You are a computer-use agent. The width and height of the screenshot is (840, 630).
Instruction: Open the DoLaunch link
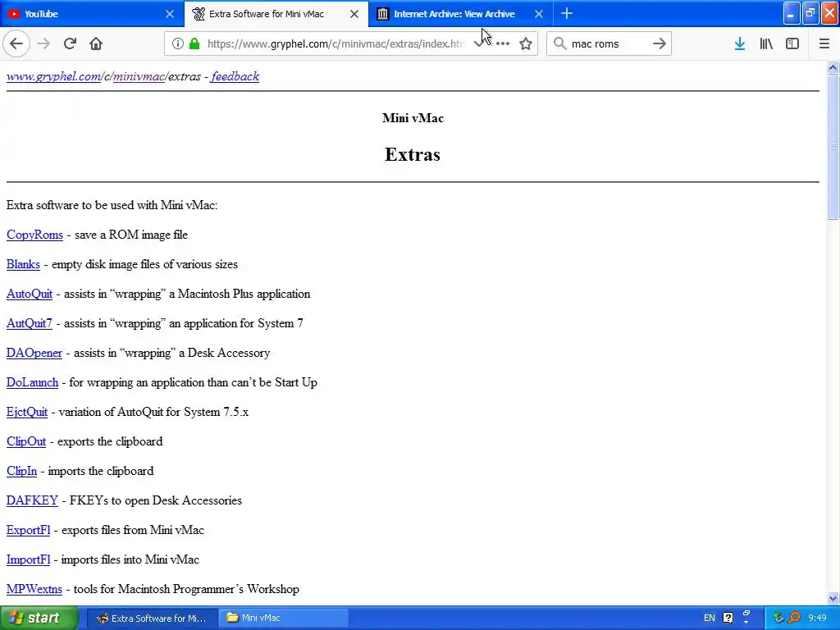click(32, 382)
